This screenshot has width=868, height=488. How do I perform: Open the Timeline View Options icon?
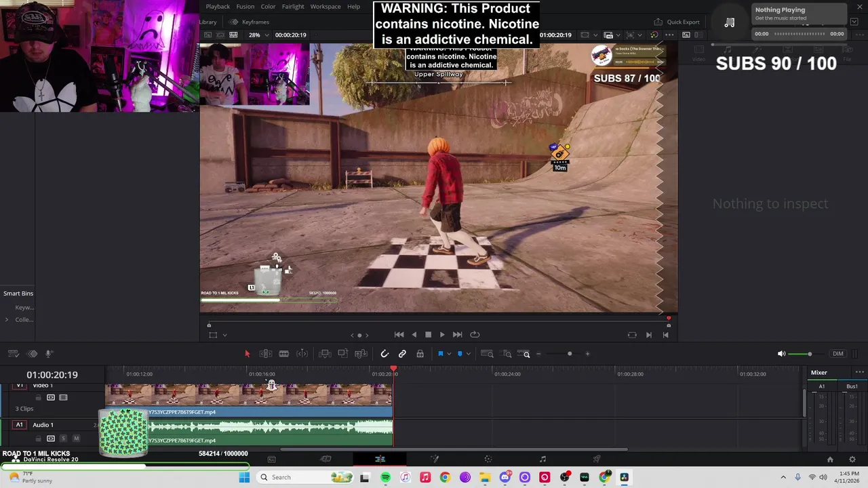(x=13, y=354)
